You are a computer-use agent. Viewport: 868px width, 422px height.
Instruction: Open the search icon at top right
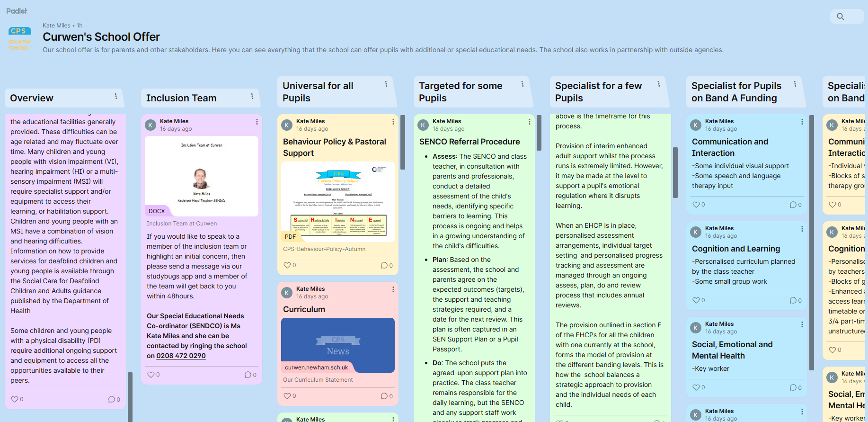(x=841, y=17)
